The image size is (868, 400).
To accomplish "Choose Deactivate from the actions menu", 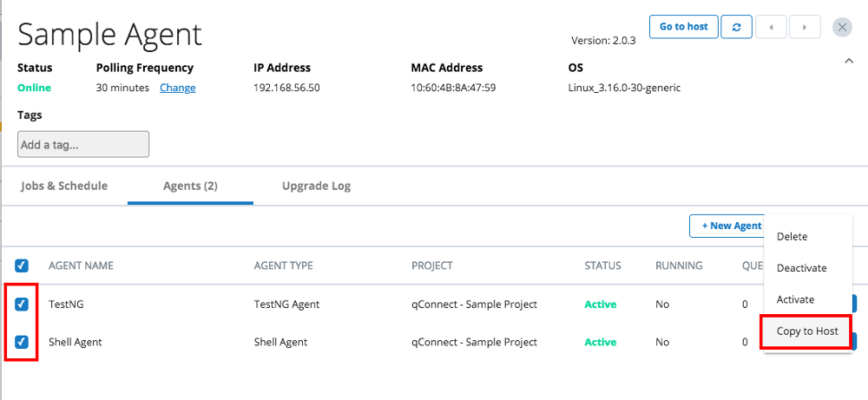I will (801, 268).
